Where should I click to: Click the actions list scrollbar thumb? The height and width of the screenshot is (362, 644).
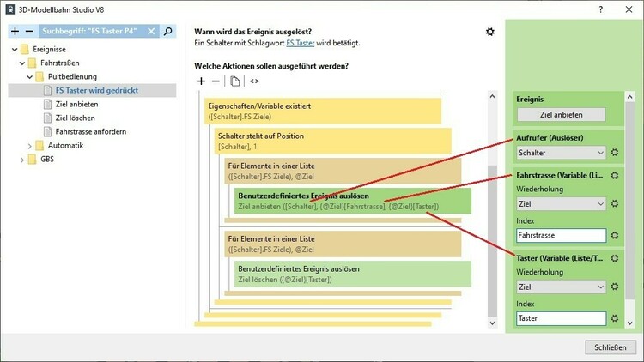(x=493, y=241)
